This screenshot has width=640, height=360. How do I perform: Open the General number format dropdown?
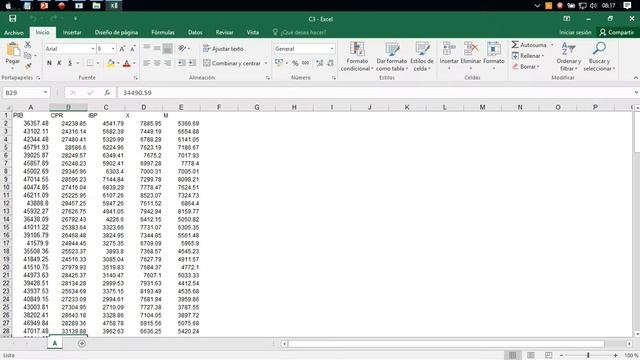[x=332, y=49]
